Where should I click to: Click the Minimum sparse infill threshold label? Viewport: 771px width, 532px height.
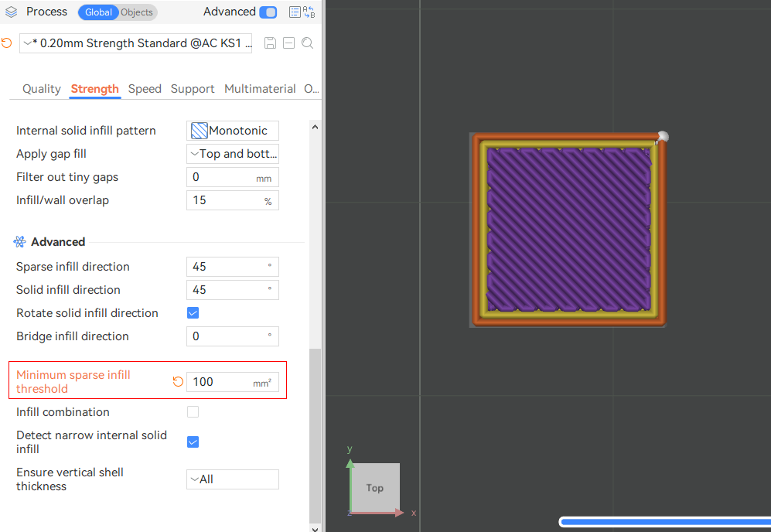[x=73, y=381]
